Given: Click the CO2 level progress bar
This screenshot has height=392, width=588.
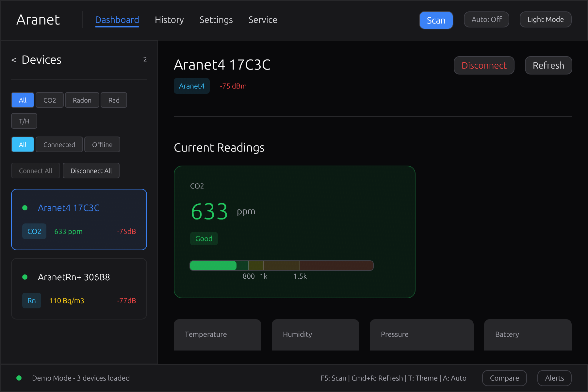Looking at the screenshot, I should click(281, 266).
